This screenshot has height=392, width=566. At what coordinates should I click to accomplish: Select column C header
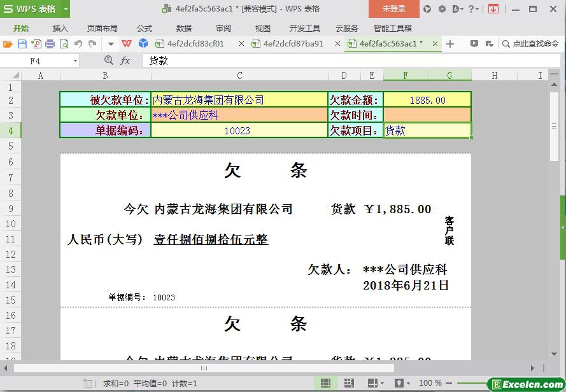tap(239, 76)
